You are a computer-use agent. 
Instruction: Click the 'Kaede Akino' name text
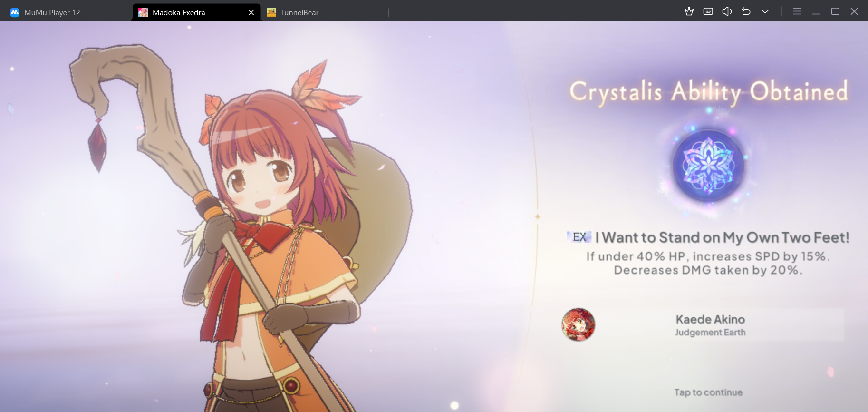710,319
